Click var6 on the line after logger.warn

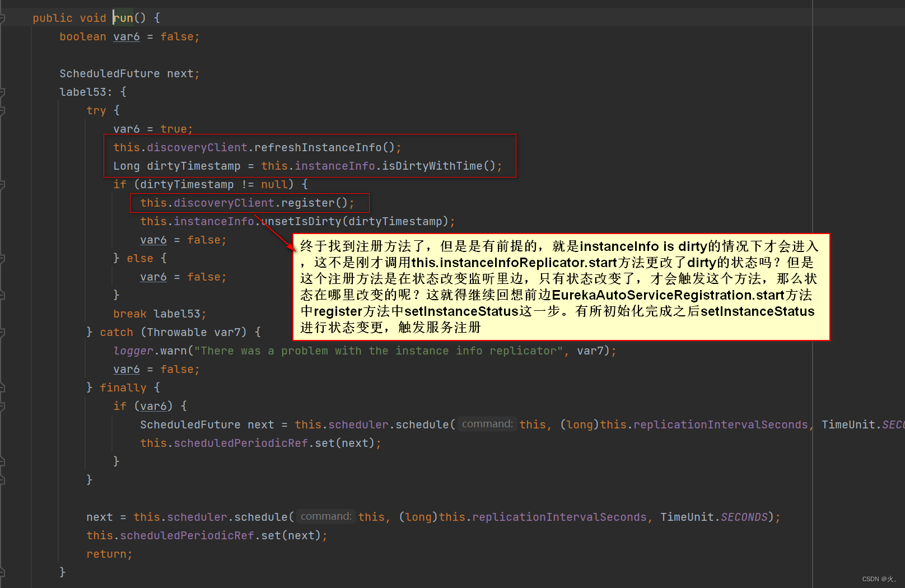[x=127, y=369]
